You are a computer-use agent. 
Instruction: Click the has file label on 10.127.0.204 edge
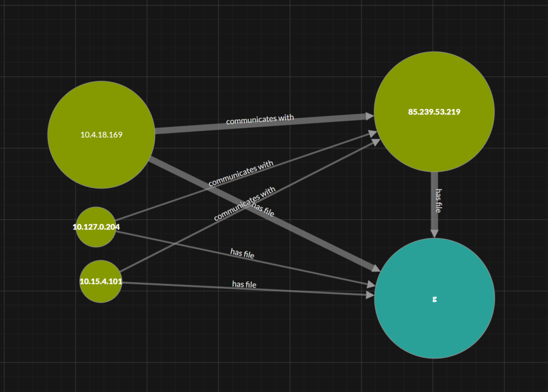pyautogui.click(x=242, y=253)
